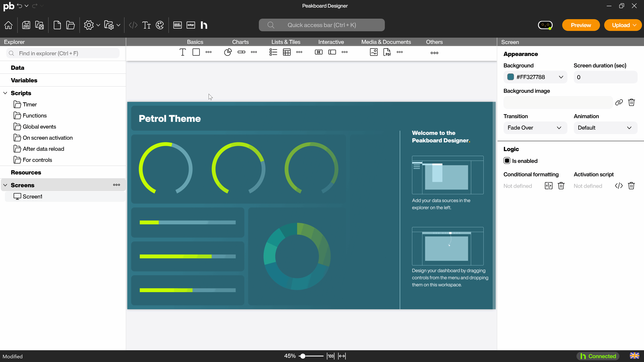Image resolution: width=644 pixels, height=362 pixels.
Task: Collapse the Scripts tree section
Action: (x=5, y=93)
